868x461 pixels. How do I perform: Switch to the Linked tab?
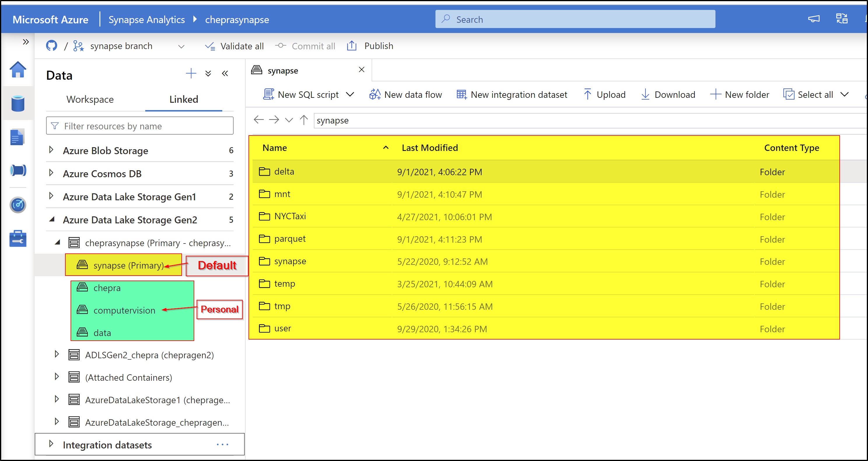(x=184, y=99)
